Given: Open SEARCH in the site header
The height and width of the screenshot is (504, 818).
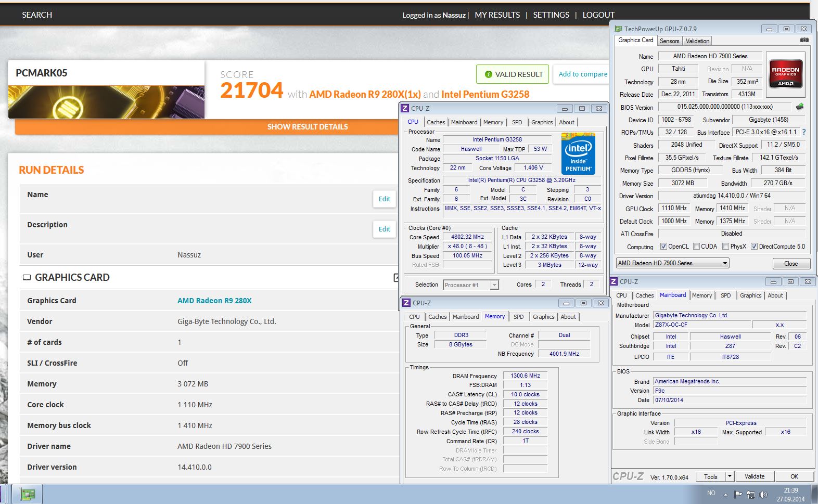Looking at the screenshot, I should [x=37, y=15].
